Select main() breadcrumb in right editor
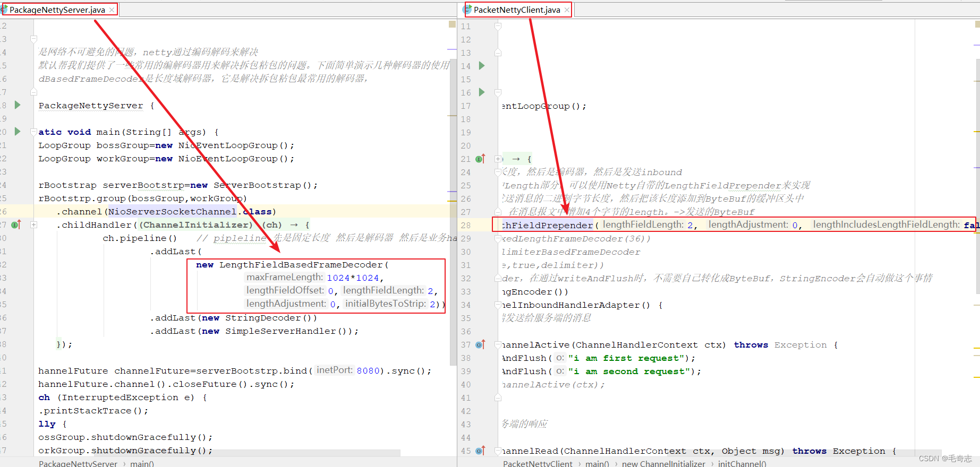 tap(597, 463)
